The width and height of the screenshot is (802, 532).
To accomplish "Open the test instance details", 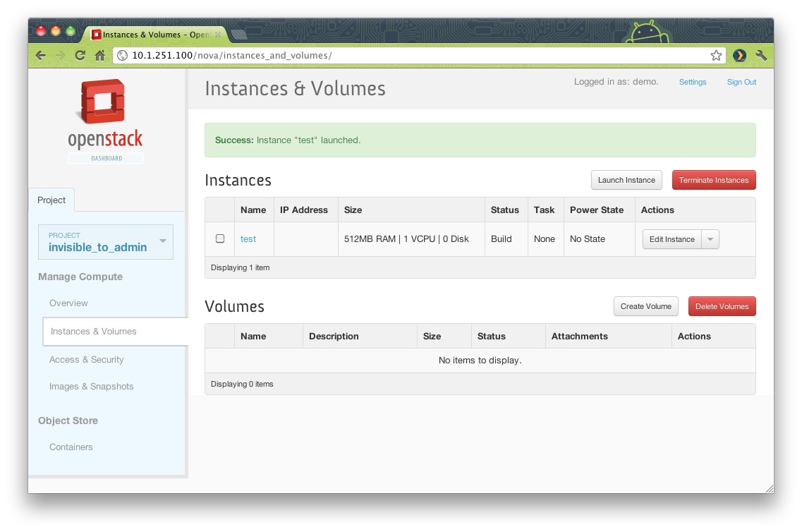I will pos(248,238).
